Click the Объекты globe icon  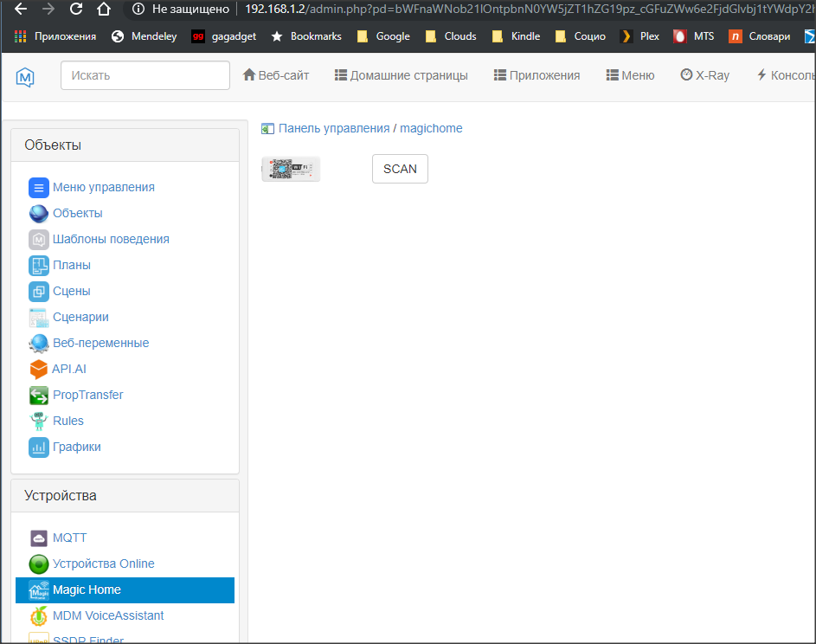[x=39, y=214]
